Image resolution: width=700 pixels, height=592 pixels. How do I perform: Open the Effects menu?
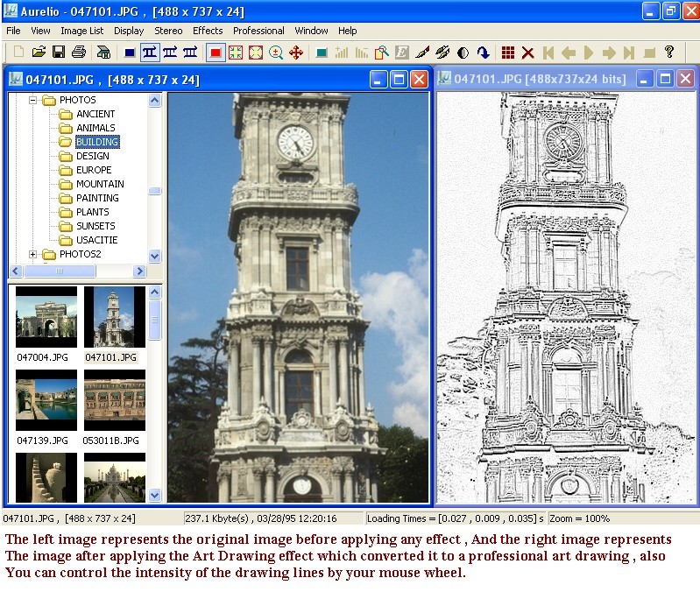[208, 31]
